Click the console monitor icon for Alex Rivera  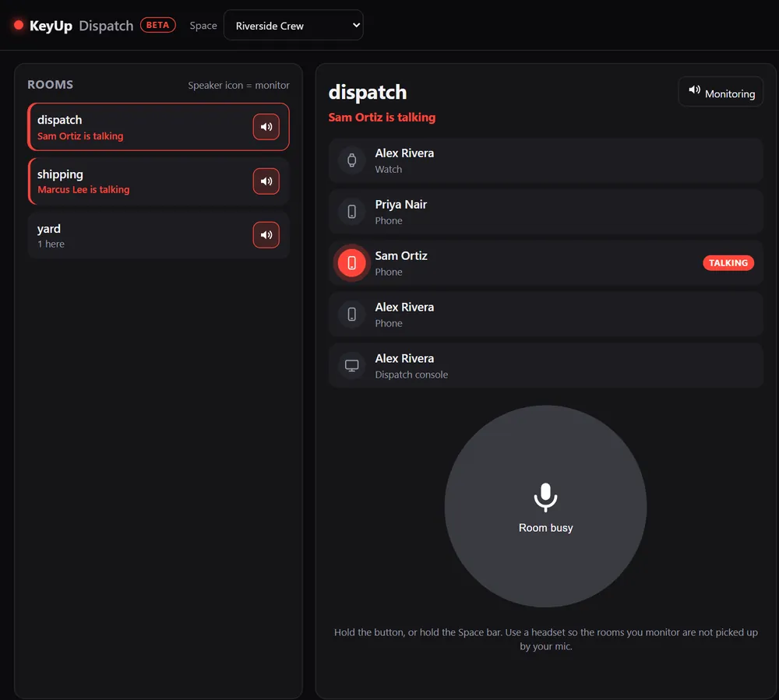click(x=352, y=366)
